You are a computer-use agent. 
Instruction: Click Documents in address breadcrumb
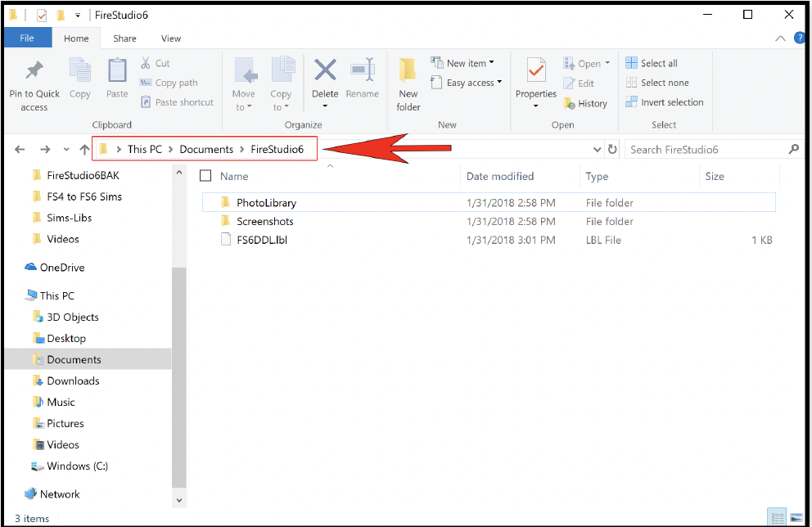206,149
